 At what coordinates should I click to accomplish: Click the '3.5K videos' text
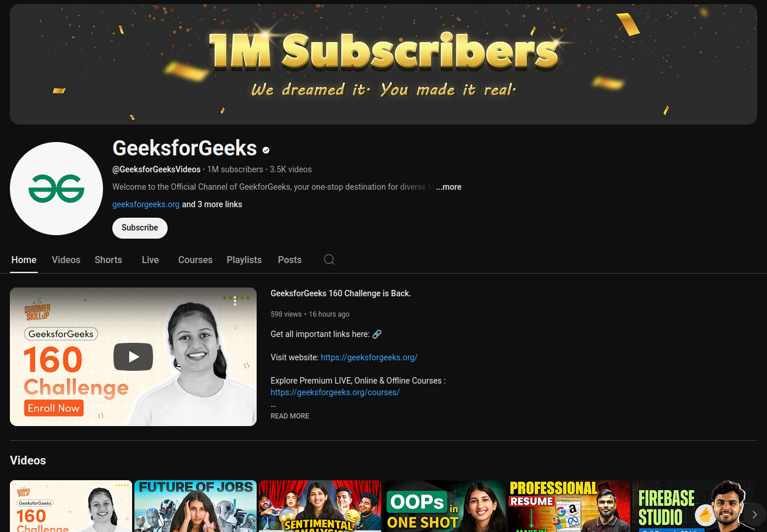coord(290,169)
